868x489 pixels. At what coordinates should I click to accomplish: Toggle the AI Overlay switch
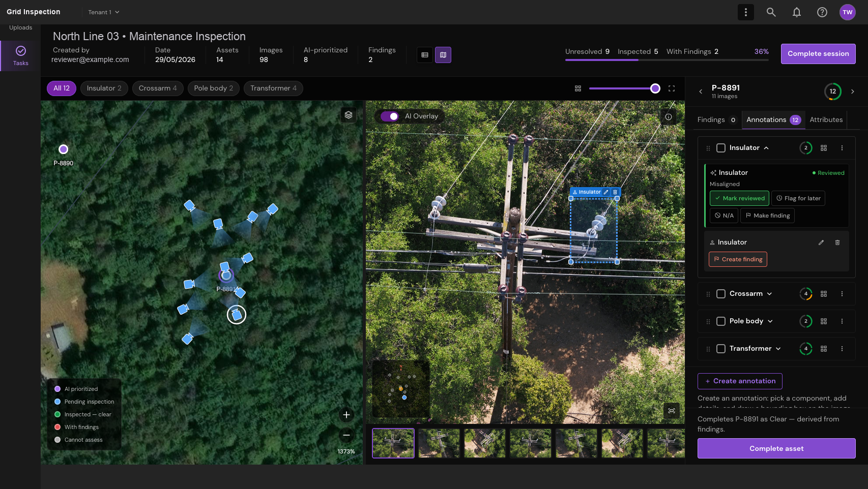tap(390, 116)
